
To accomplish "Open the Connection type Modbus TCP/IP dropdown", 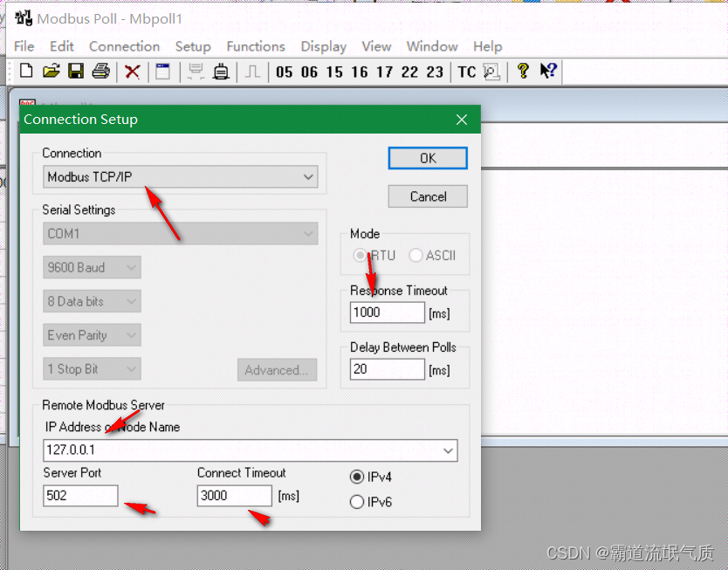I will [x=180, y=177].
